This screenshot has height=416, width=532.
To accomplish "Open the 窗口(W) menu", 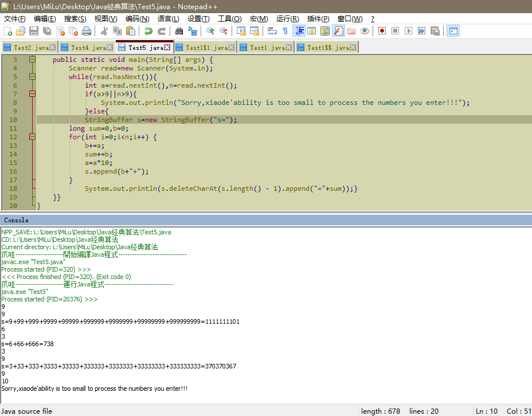I will (350, 19).
